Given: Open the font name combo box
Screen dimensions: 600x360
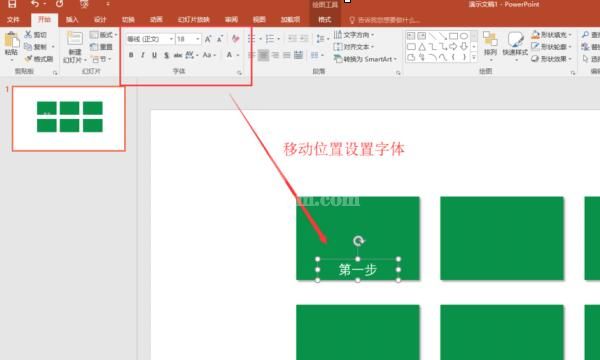Looking at the screenshot, I should (x=150, y=39).
